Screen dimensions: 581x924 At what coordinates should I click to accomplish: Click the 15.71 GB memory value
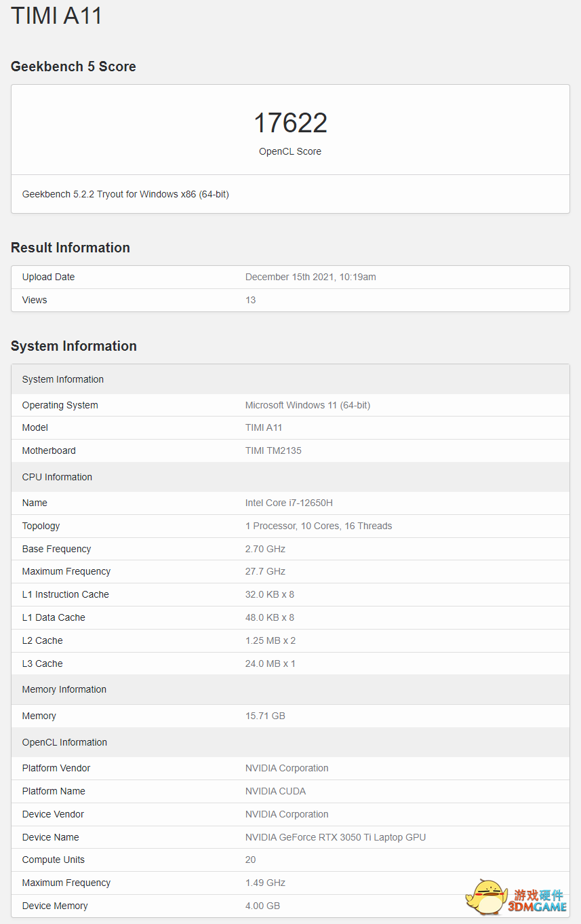point(265,716)
